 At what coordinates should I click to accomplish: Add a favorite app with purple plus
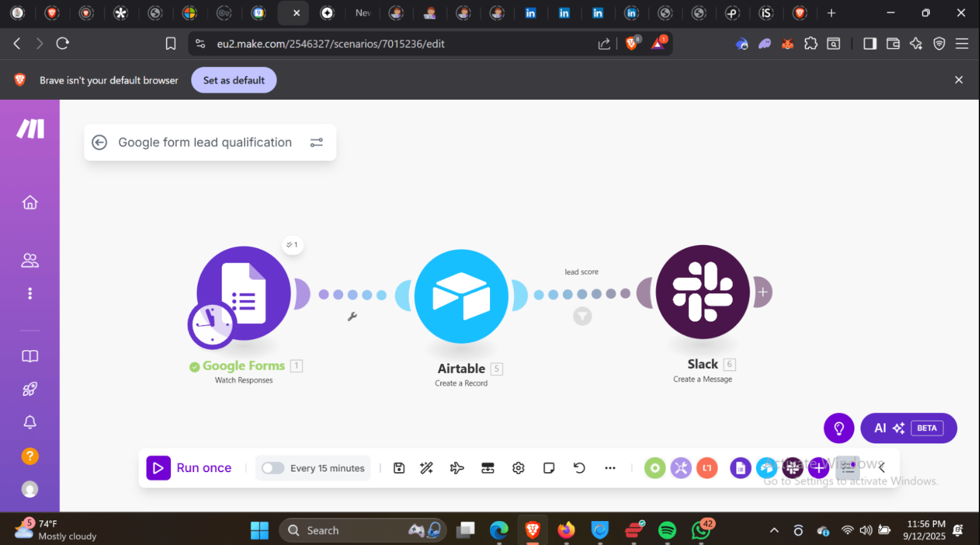[x=819, y=468]
